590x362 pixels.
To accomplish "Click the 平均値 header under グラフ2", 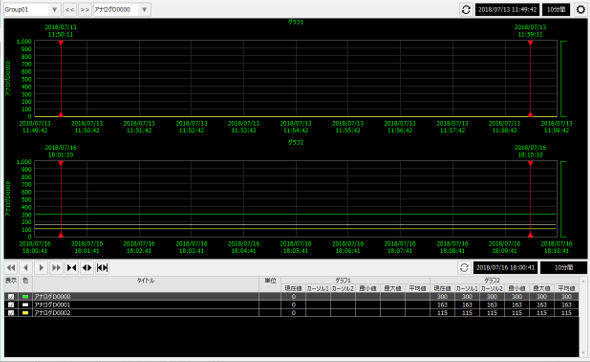I will click(x=566, y=289).
